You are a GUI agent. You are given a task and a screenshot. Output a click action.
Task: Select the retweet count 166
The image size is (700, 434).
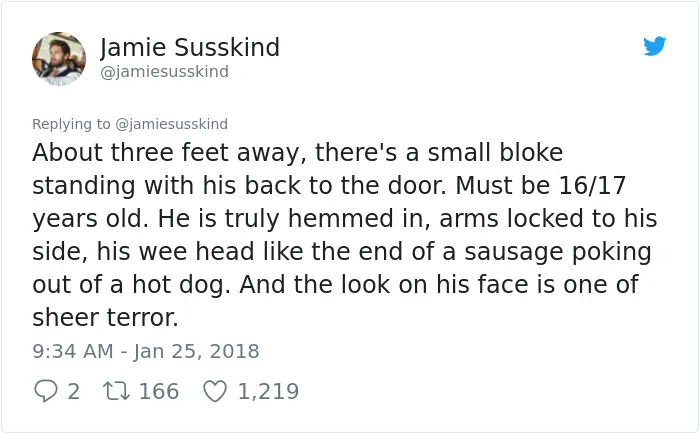click(159, 391)
